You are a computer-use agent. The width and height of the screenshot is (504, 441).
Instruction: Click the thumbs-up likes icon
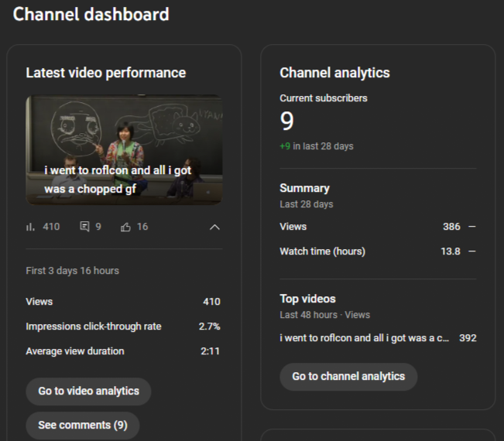[126, 227]
